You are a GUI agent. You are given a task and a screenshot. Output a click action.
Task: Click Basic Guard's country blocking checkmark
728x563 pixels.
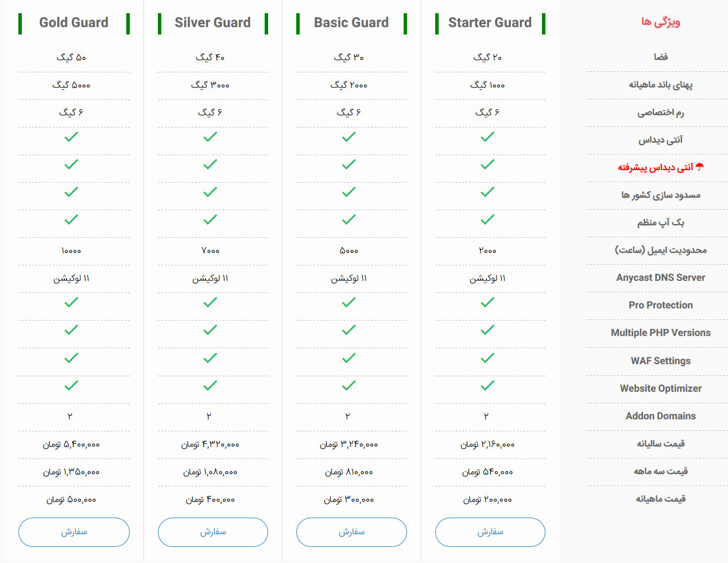pyautogui.click(x=348, y=192)
